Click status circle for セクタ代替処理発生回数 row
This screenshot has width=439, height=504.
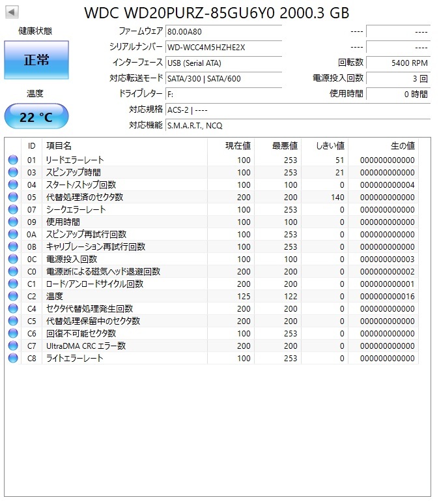point(13,308)
